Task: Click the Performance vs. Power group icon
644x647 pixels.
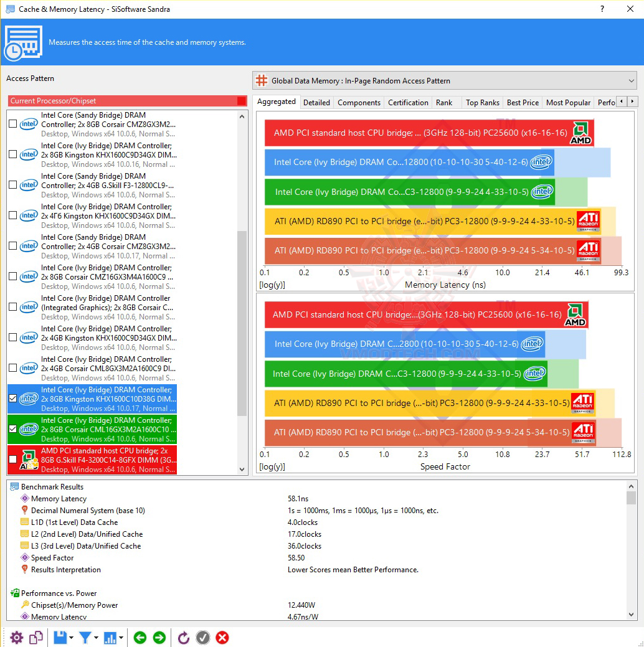Action: click(14, 593)
